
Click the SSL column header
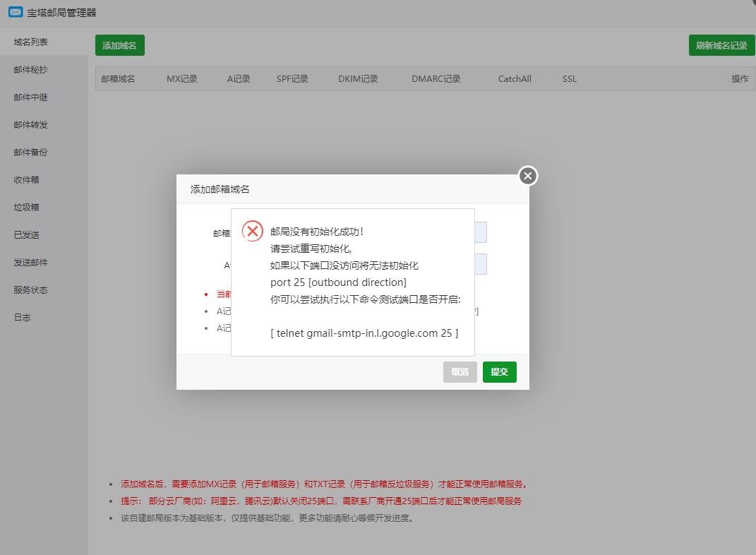(x=570, y=78)
